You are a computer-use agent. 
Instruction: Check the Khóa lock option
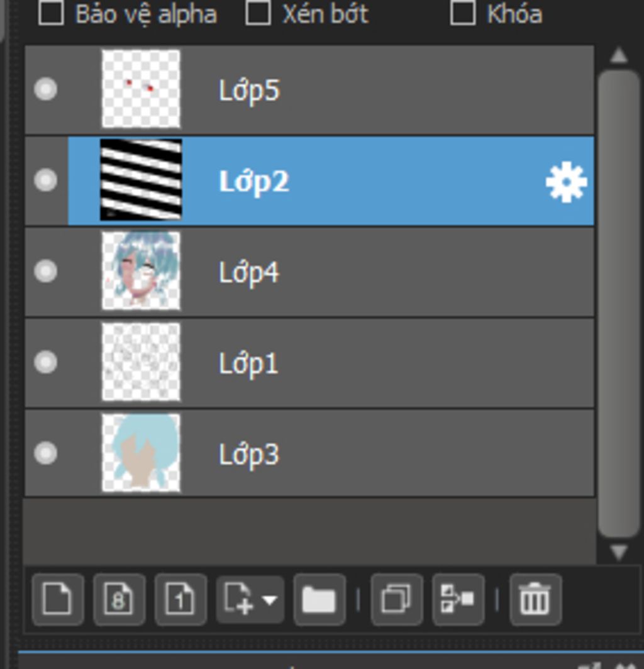click(463, 14)
